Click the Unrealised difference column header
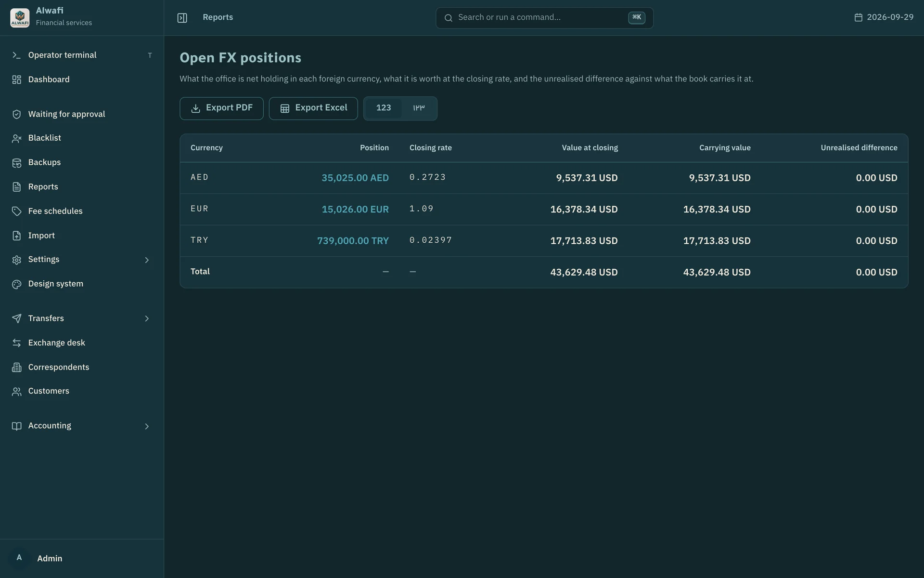The width and height of the screenshot is (924, 578). pos(859,148)
